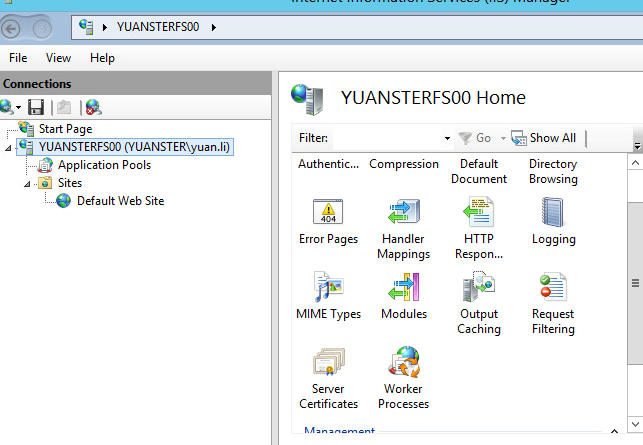This screenshot has width=643, height=445.
Task: Click the Back navigation arrow
Action: click(x=11, y=29)
